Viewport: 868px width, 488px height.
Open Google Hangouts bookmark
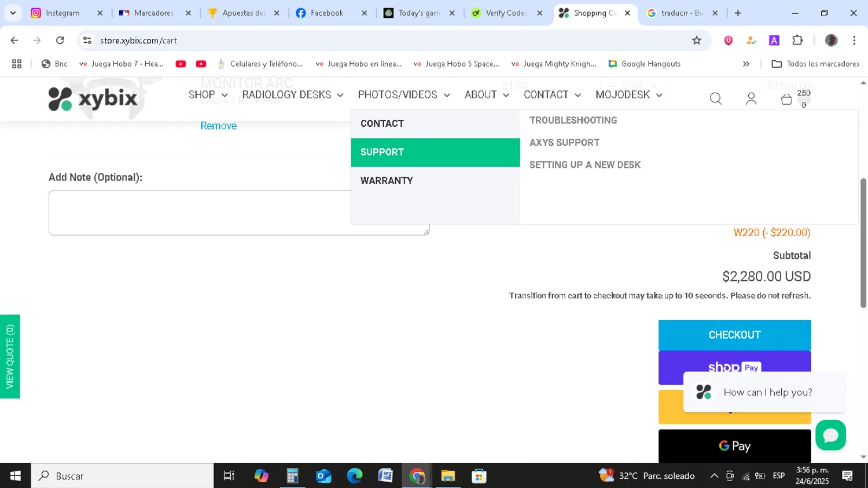[x=645, y=64]
